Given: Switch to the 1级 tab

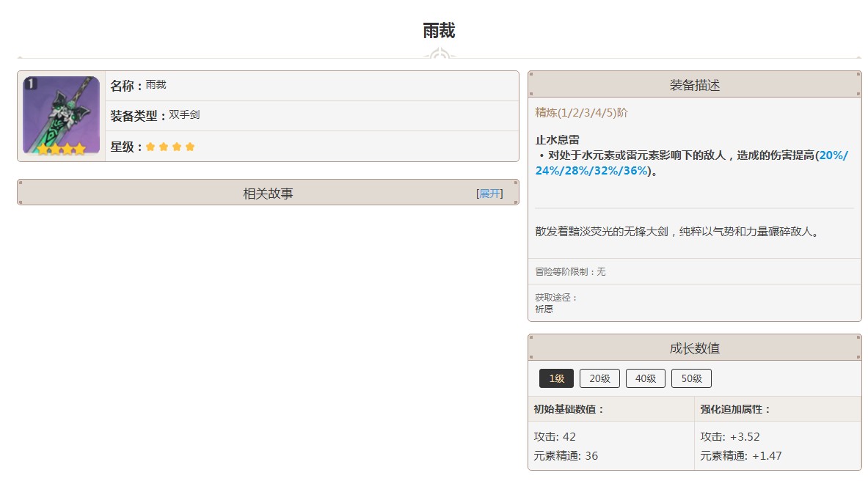Looking at the screenshot, I should pos(555,378).
